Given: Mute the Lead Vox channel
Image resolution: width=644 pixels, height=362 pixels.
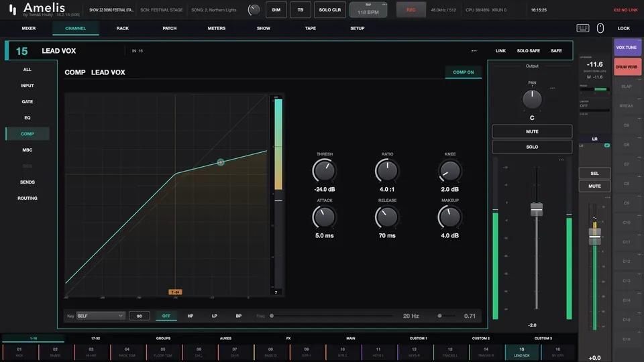Looking at the screenshot, I should [532, 131].
